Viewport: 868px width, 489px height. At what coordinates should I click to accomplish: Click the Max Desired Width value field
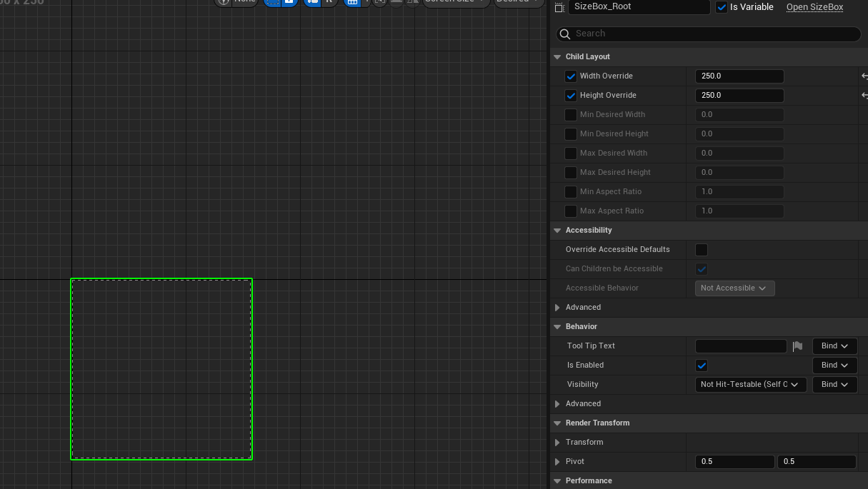(739, 153)
